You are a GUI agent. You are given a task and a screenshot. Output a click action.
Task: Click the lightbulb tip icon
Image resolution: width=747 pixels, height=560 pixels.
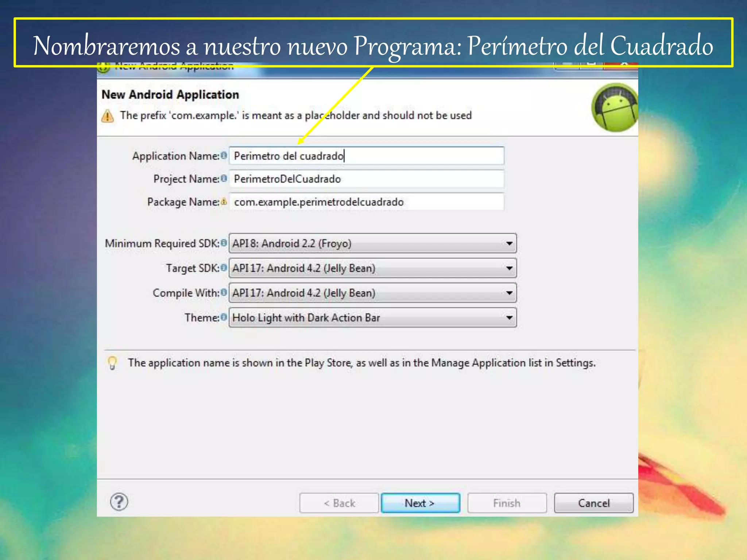point(112,363)
